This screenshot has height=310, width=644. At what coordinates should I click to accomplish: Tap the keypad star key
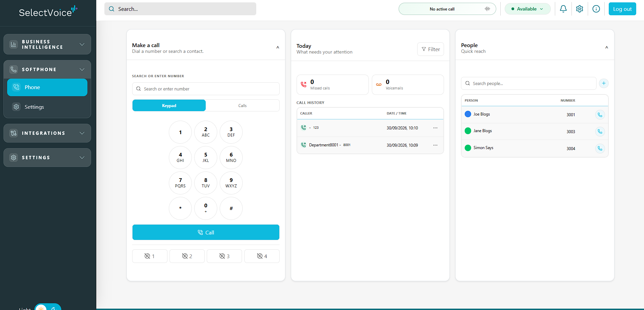pyautogui.click(x=180, y=208)
